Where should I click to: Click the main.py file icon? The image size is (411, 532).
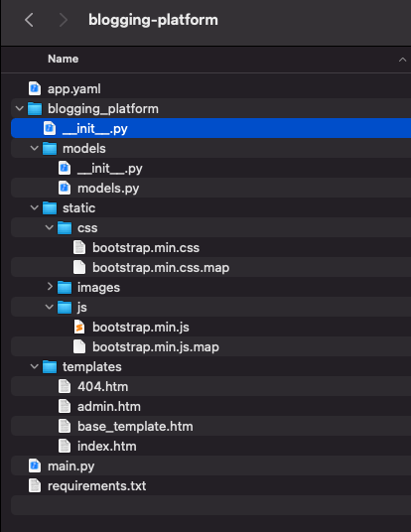[35, 465]
